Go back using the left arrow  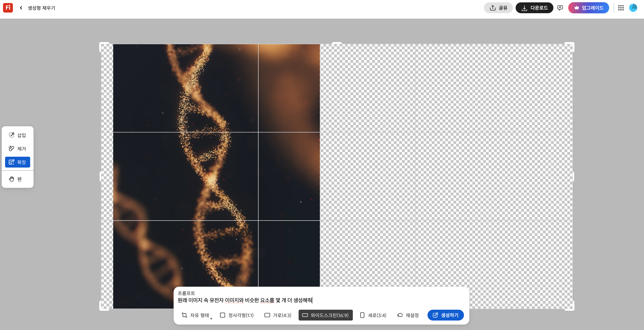pos(21,8)
